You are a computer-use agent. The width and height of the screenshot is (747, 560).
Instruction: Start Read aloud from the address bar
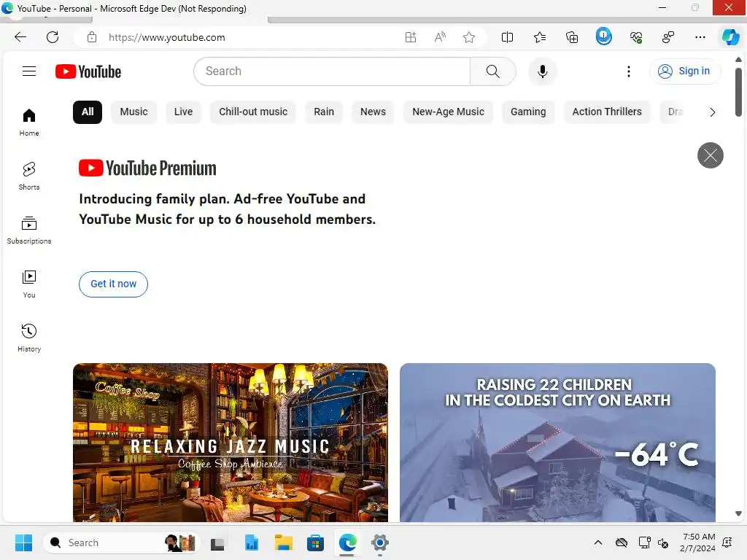point(440,37)
